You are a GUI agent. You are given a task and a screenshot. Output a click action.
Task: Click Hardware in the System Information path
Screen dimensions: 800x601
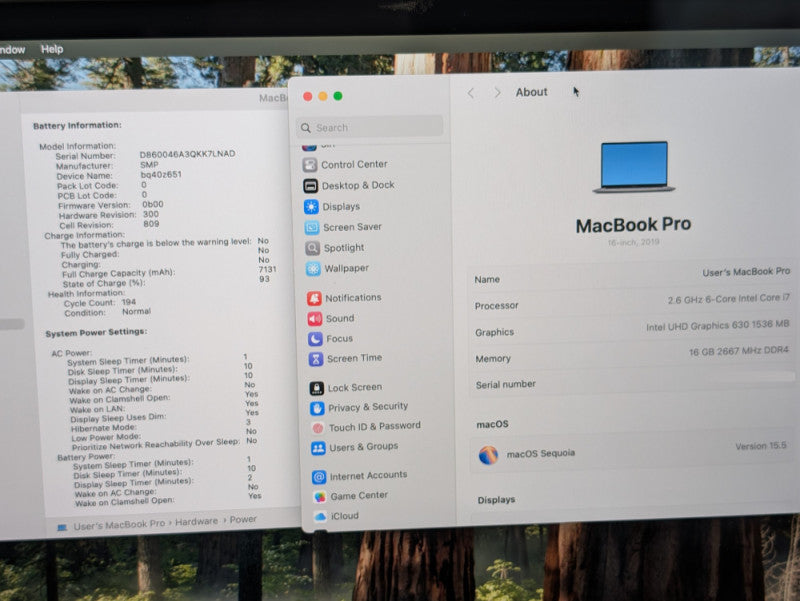click(x=196, y=521)
